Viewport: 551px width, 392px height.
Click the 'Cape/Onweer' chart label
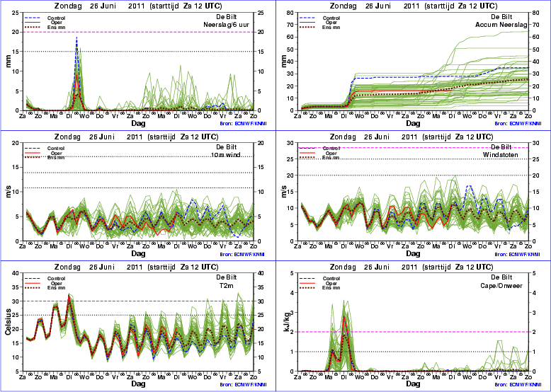[x=501, y=286]
